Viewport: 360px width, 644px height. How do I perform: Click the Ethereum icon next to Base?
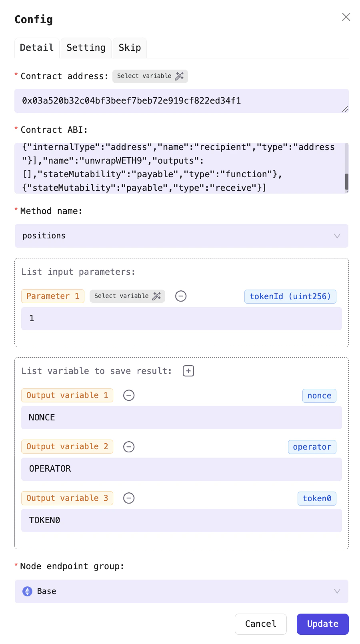coord(27,591)
